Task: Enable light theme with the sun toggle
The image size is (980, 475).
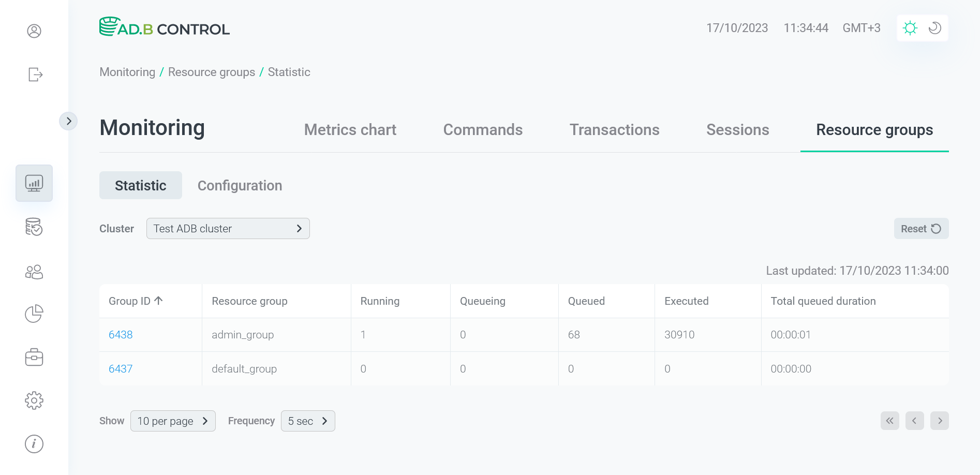Action: (910, 28)
